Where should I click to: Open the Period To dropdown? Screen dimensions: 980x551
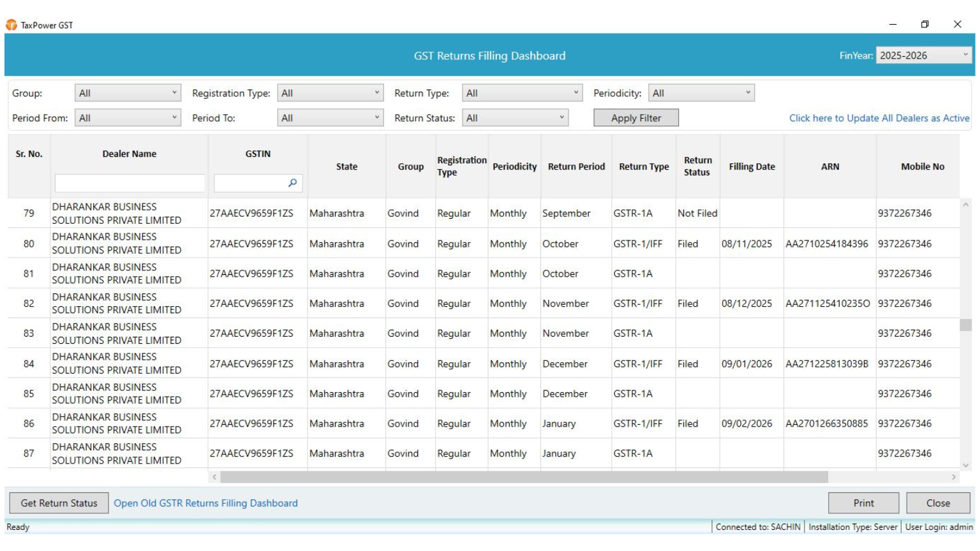330,118
